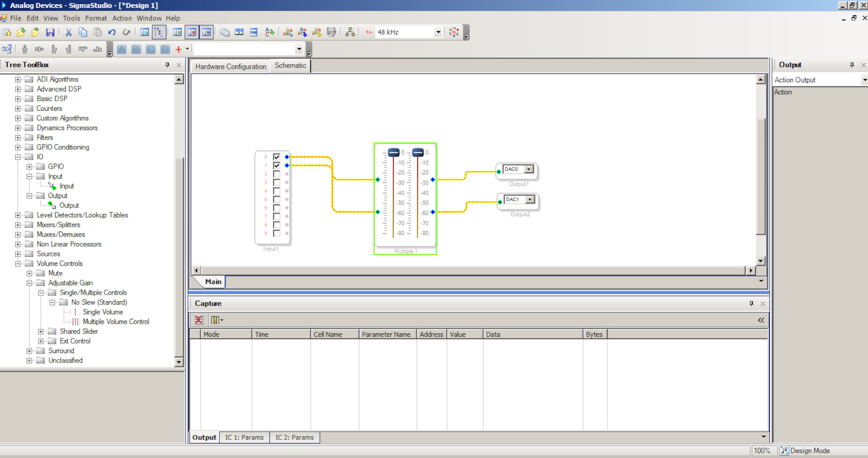This screenshot has height=458, width=868.
Task: Click the left volume slider knob
Action: 394,152
